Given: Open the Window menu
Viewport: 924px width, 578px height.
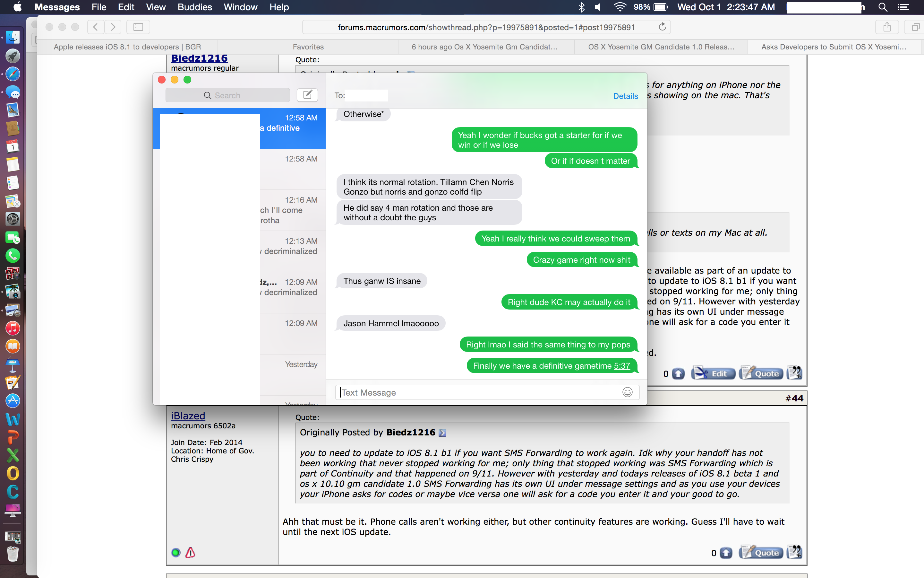Looking at the screenshot, I should [241, 7].
